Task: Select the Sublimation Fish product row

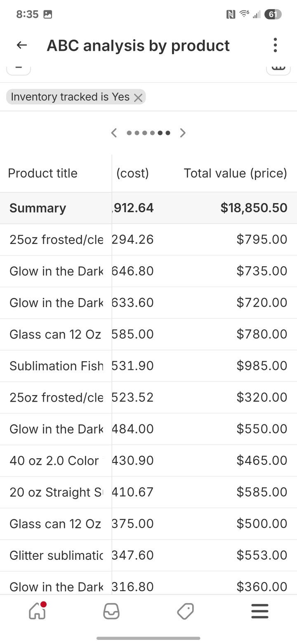Action: pyautogui.click(x=57, y=366)
